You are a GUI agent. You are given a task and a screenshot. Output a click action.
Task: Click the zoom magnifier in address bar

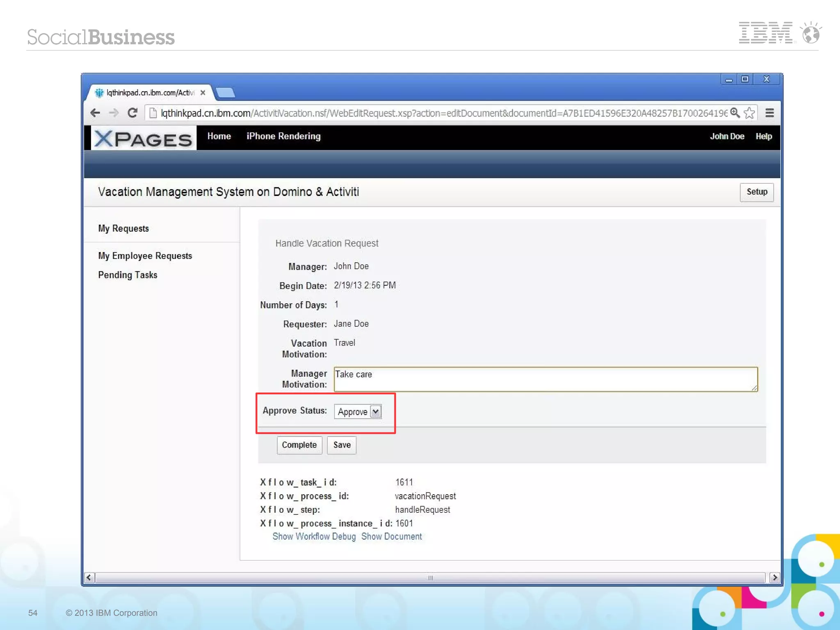[x=735, y=113]
